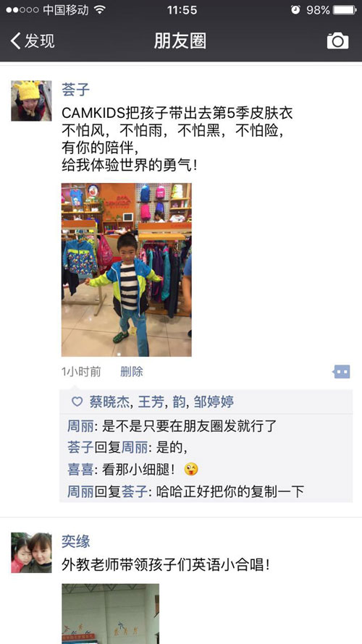This screenshot has height=644, width=362.
Task: Open liker 王芳 profile
Action: click(x=151, y=402)
